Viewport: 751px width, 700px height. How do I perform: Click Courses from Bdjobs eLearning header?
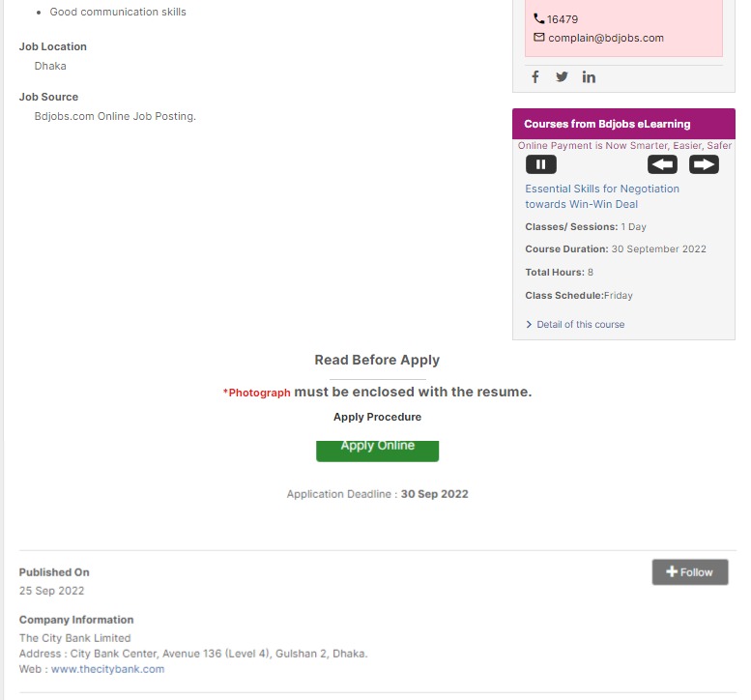(623, 124)
